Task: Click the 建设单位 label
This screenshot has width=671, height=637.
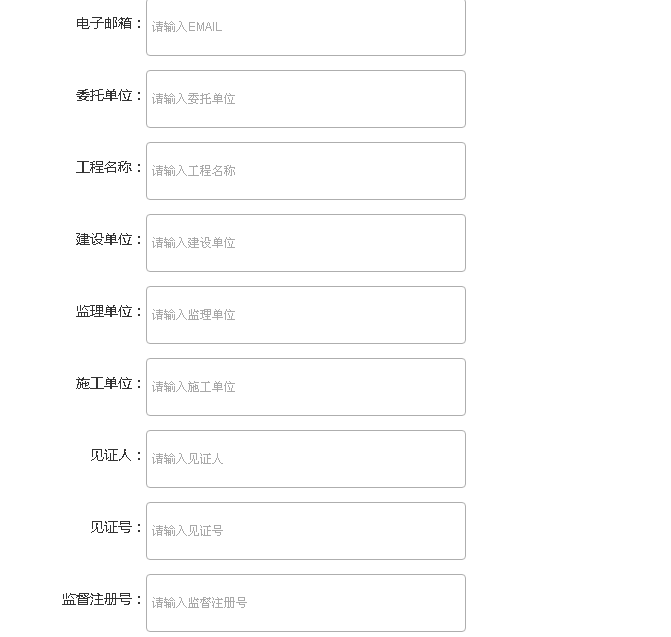Action: point(104,240)
